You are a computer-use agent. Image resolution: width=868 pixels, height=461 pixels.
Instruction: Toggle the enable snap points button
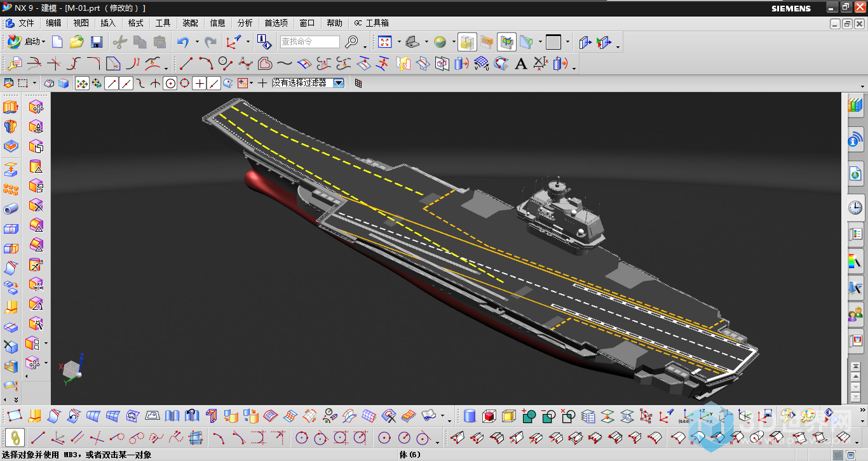(x=82, y=83)
